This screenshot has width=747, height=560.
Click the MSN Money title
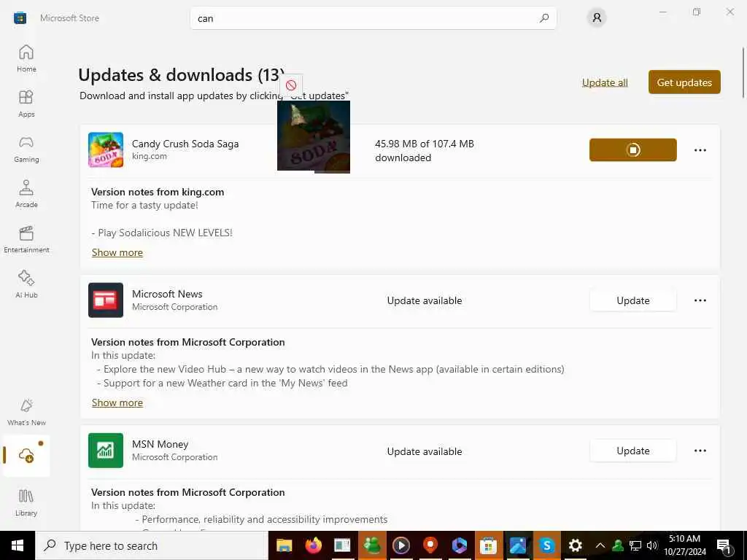click(x=160, y=444)
